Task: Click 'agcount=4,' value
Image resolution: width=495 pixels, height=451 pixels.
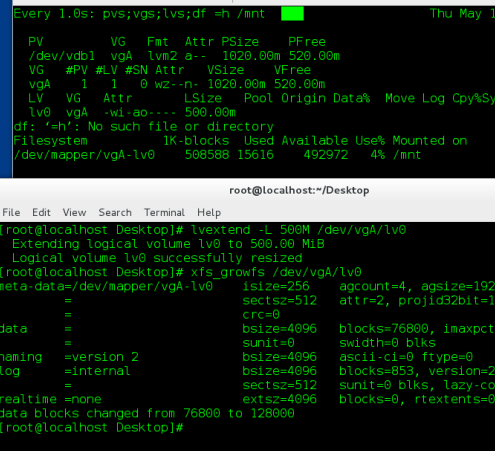Action: (376, 286)
